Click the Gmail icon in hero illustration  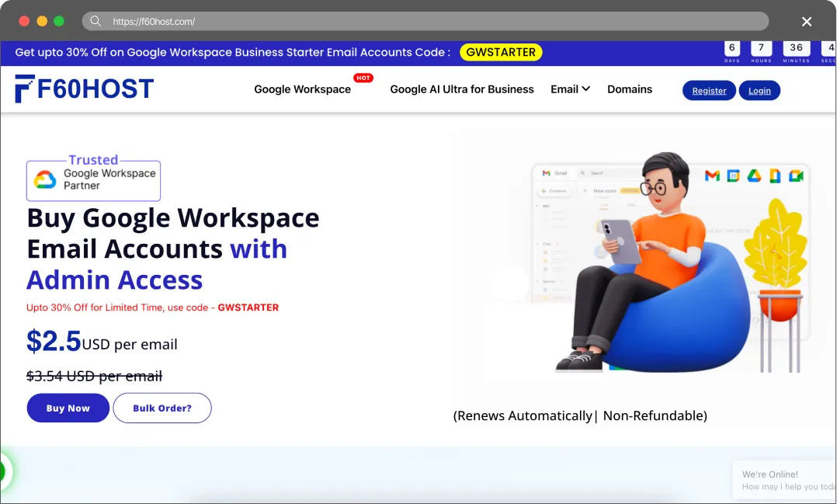(712, 176)
